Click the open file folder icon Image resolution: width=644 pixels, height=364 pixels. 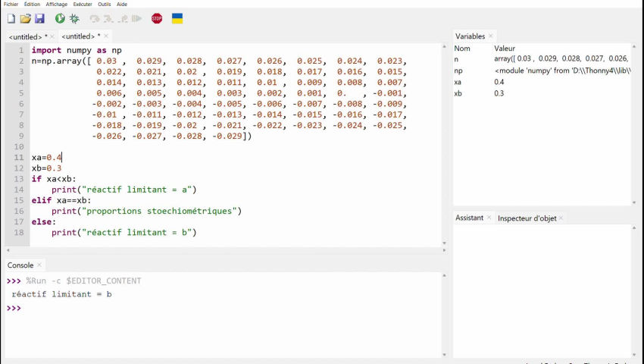coord(25,18)
